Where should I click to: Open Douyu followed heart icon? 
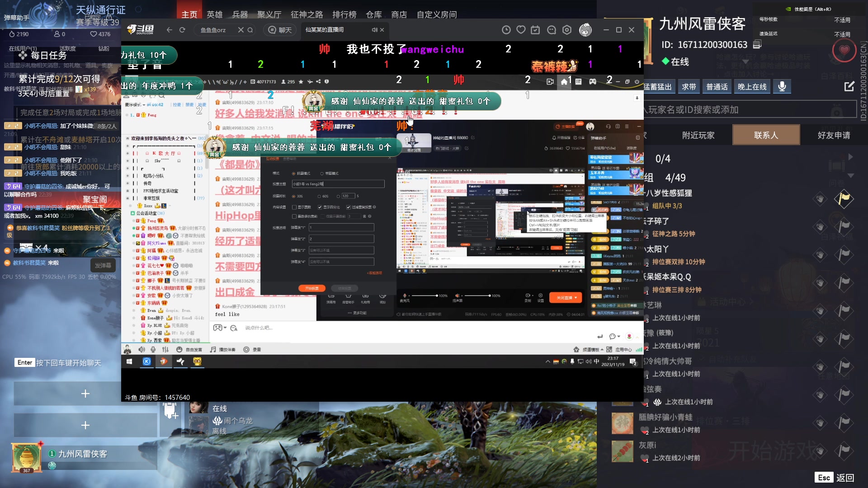[521, 30]
